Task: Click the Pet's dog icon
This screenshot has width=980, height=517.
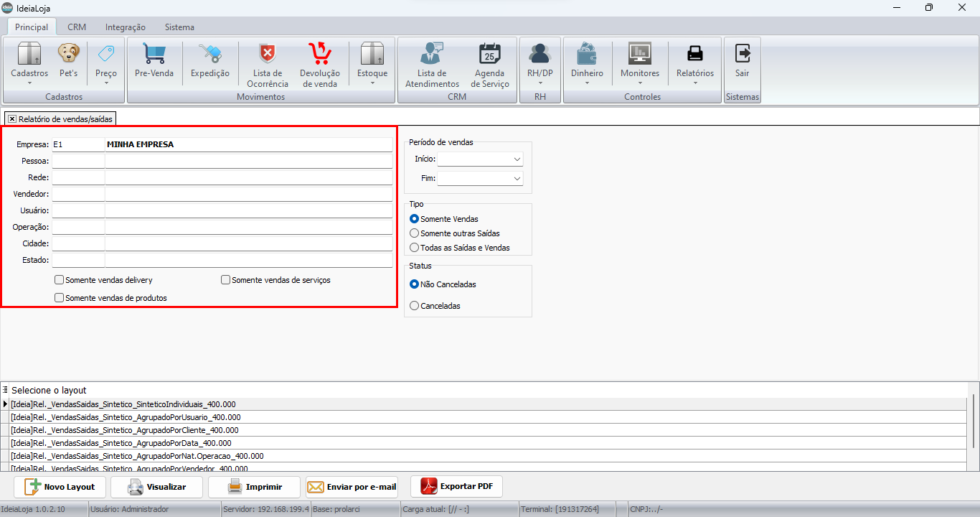Action: tap(69, 55)
